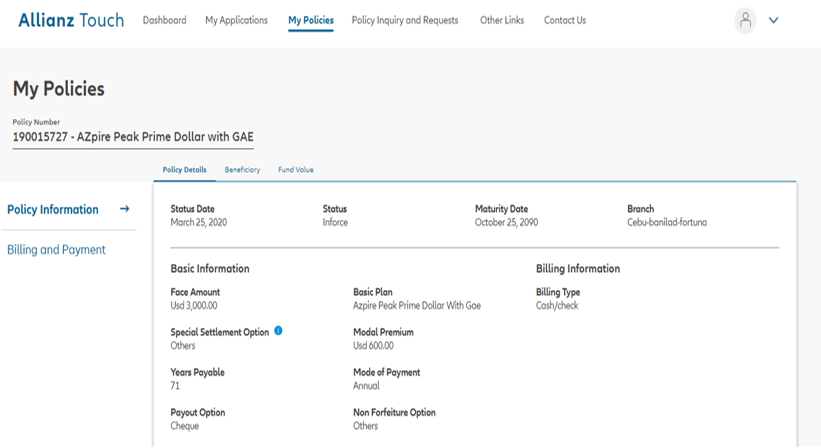The height and width of the screenshot is (448, 821).
Task: Expand the account chevron dropdown
Action: 773,21
